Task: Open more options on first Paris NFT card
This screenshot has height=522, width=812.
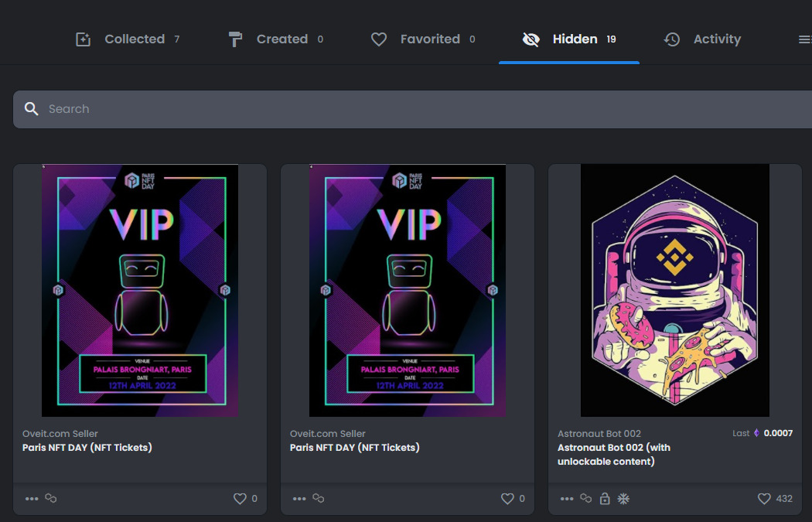Action: tap(32, 499)
